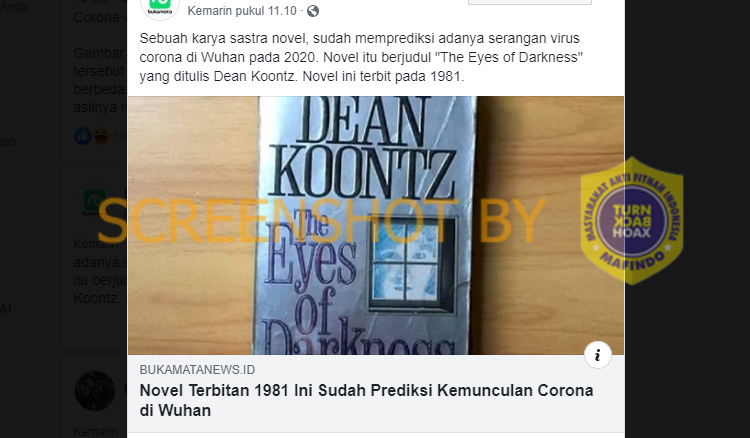Viewport: 750px width, 438px height.
Task: Open the round info icon on link preview
Action: coord(597,355)
